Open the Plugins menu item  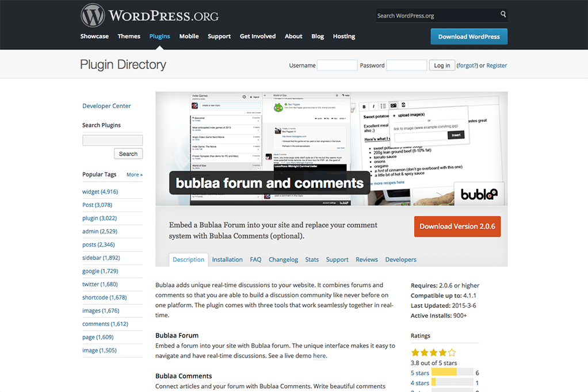(160, 36)
